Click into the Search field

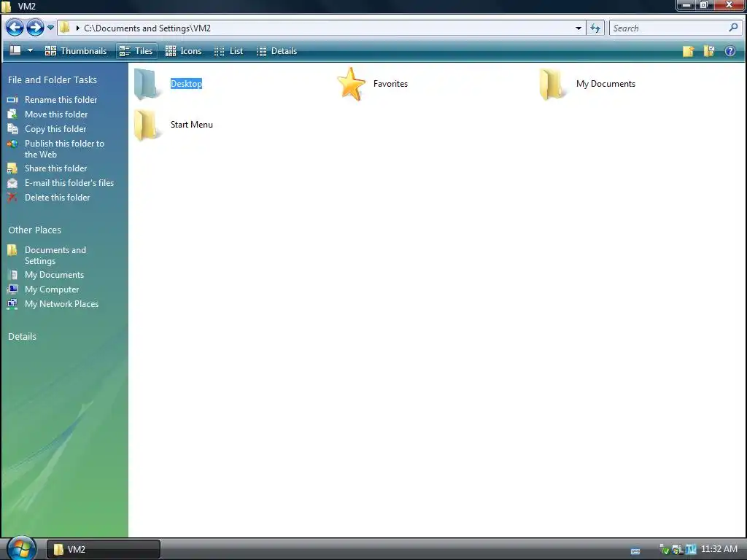pos(669,28)
